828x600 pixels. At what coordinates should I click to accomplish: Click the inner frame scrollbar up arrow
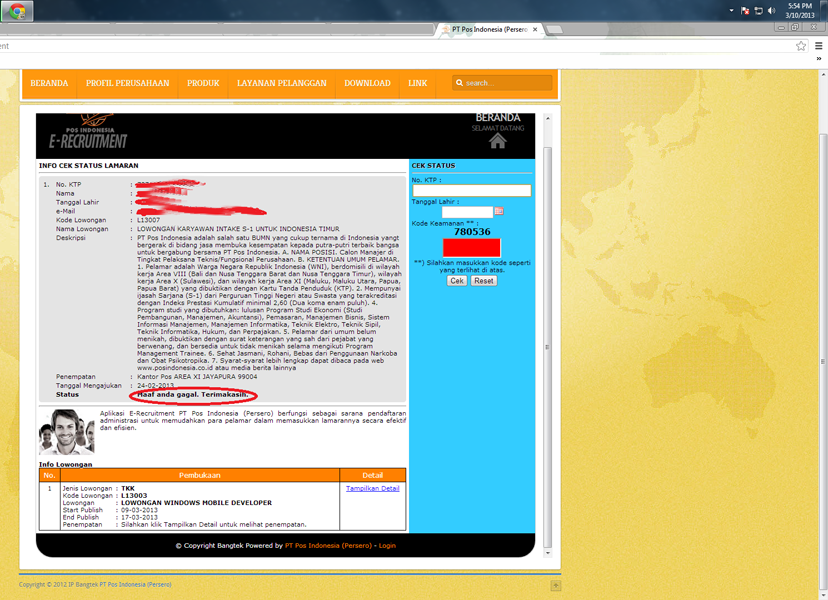548,118
